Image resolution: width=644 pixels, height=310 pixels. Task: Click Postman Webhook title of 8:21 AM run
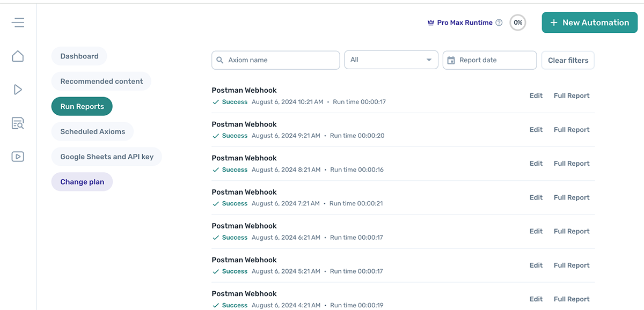point(244,158)
